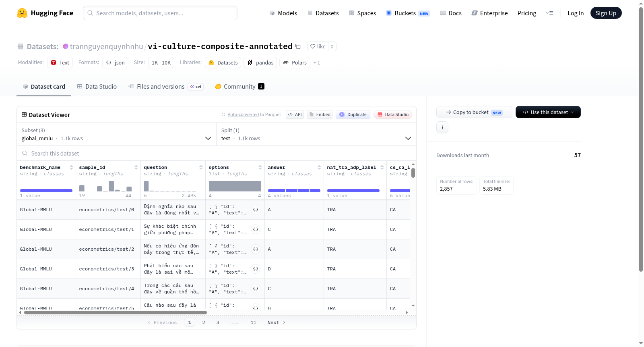
Task: Click the sample_id length distribution histogram
Action: tap(105, 186)
